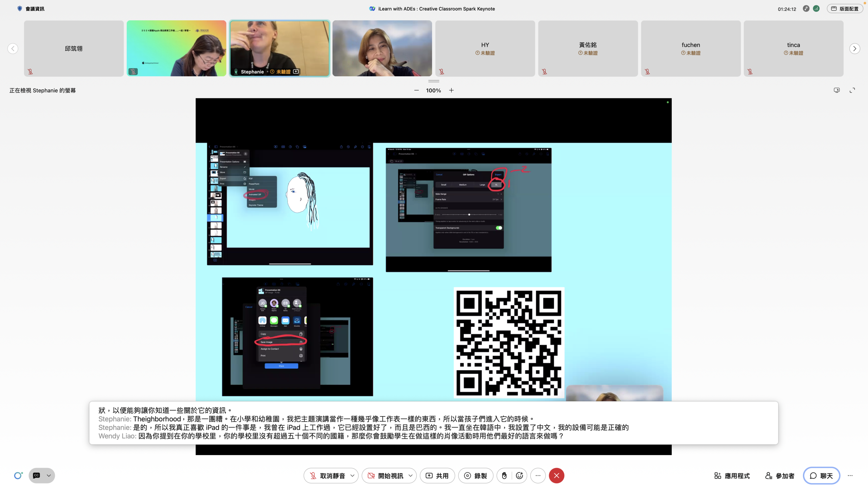Select Stephanie's video thumbnail
This screenshot has height=488, width=868.
[x=279, y=48]
